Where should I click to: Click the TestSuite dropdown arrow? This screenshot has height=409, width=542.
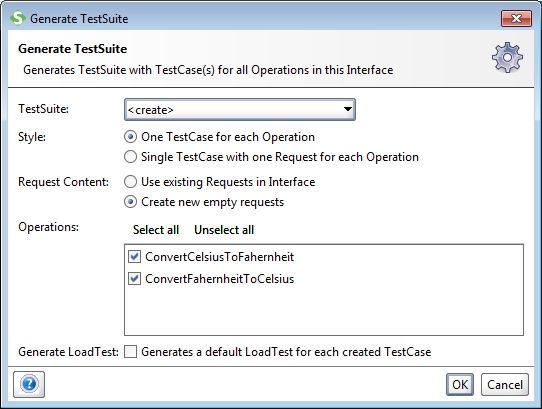[348, 109]
